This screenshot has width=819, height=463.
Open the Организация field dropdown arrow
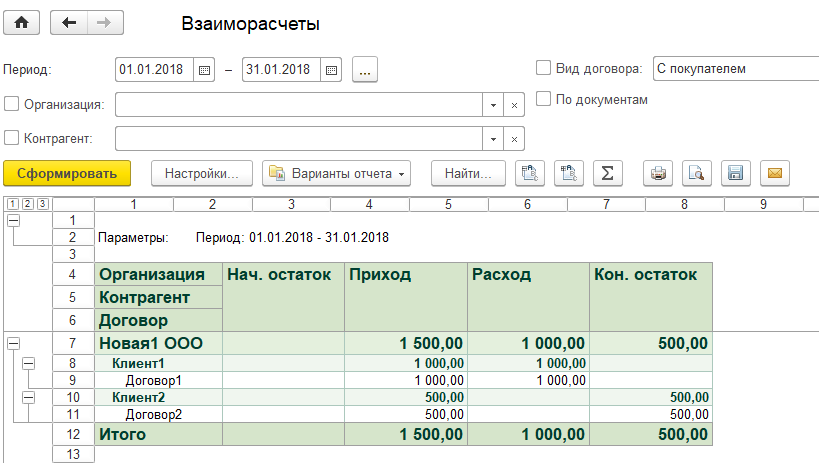point(493,104)
